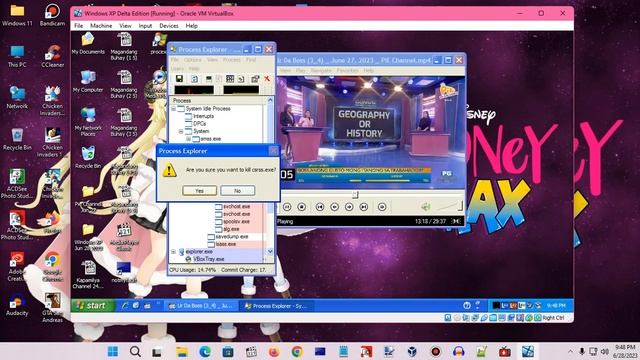Open System Information from Process Explorer toolbar
Viewport: 640px width, 360px height.
click(209, 79)
